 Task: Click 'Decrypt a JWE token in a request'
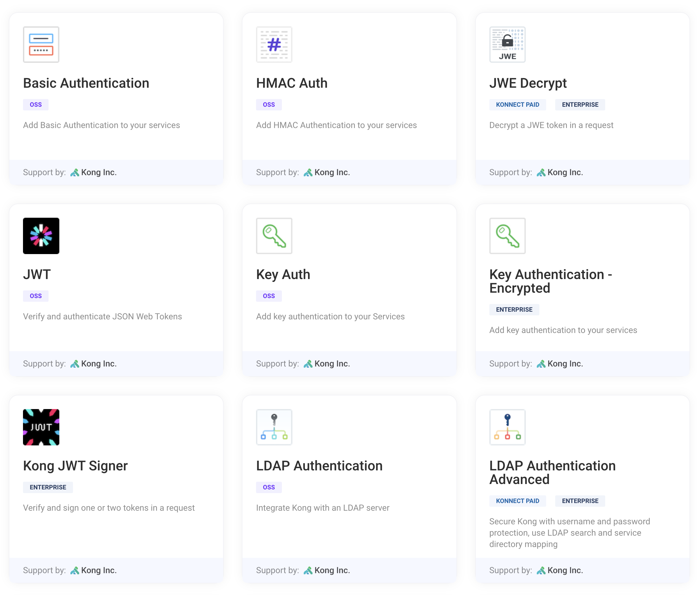[551, 125]
